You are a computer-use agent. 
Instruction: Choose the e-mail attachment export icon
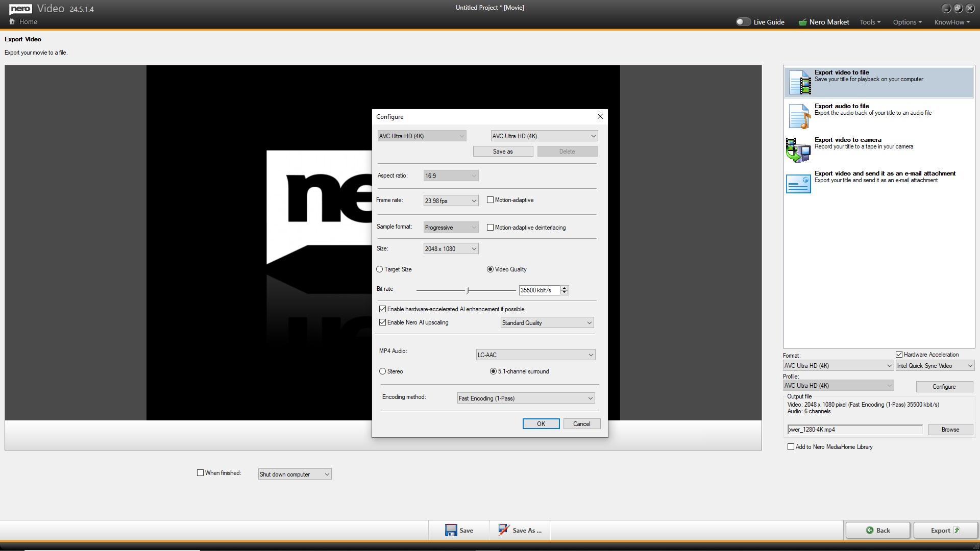pos(798,184)
